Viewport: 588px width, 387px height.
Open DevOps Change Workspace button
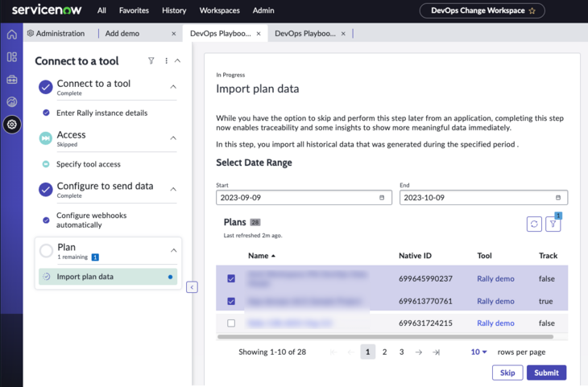[x=482, y=11]
